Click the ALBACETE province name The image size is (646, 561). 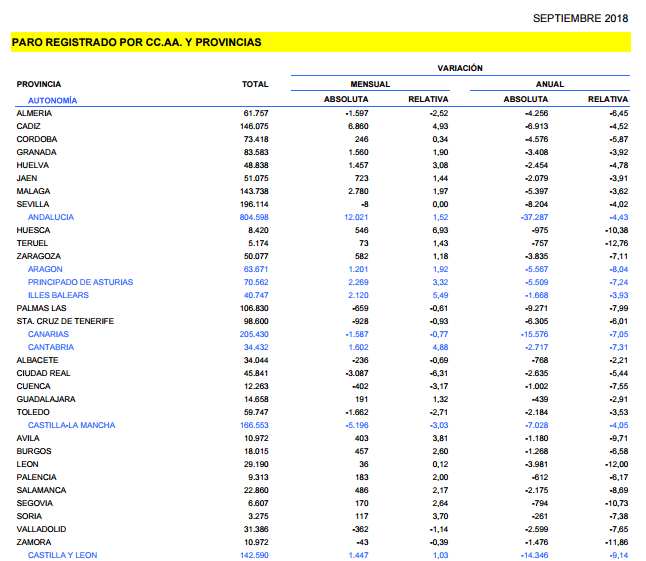click(37, 360)
